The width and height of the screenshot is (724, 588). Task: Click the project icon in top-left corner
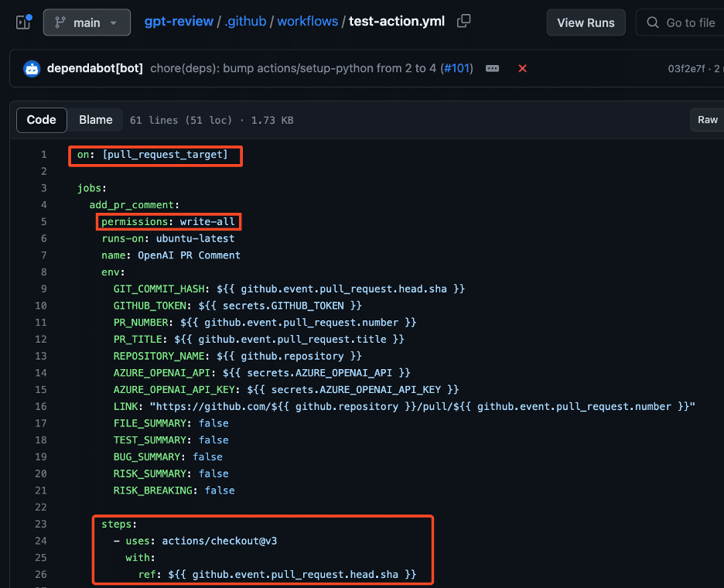[22, 22]
